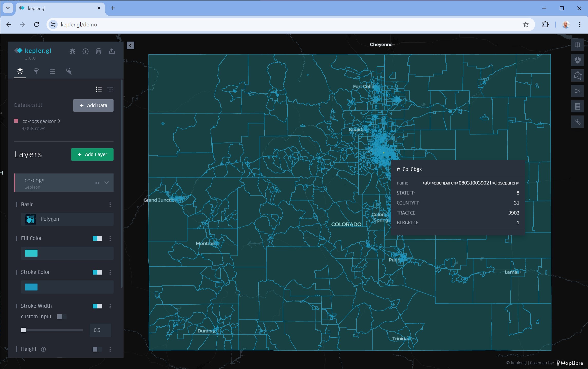Switch to split map view
This screenshot has height=369, width=588.
coord(577,45)
